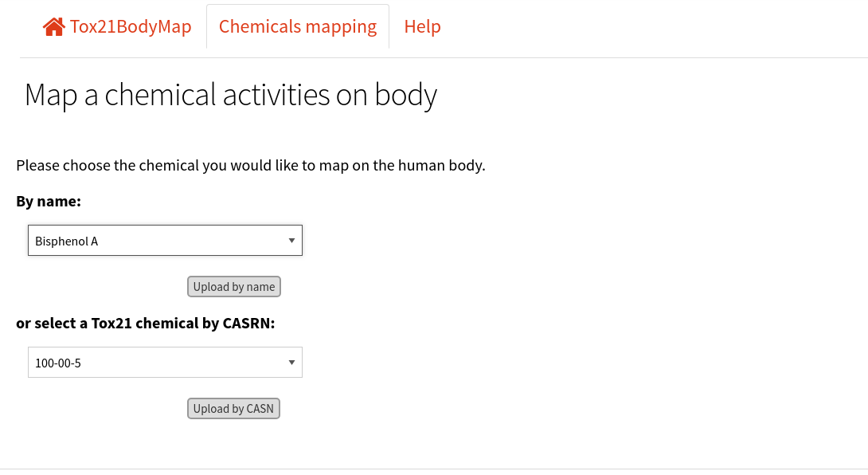This screenshot has width=868, height=475.
Task: Click the words human body in the instructions
Action: tap(440, 166)
